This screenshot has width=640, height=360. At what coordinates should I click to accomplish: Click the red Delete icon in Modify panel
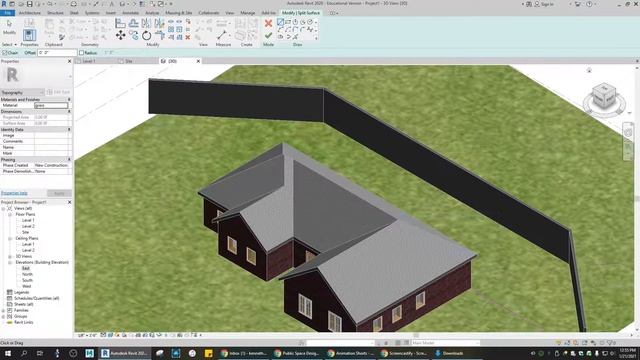coord(188,37)
